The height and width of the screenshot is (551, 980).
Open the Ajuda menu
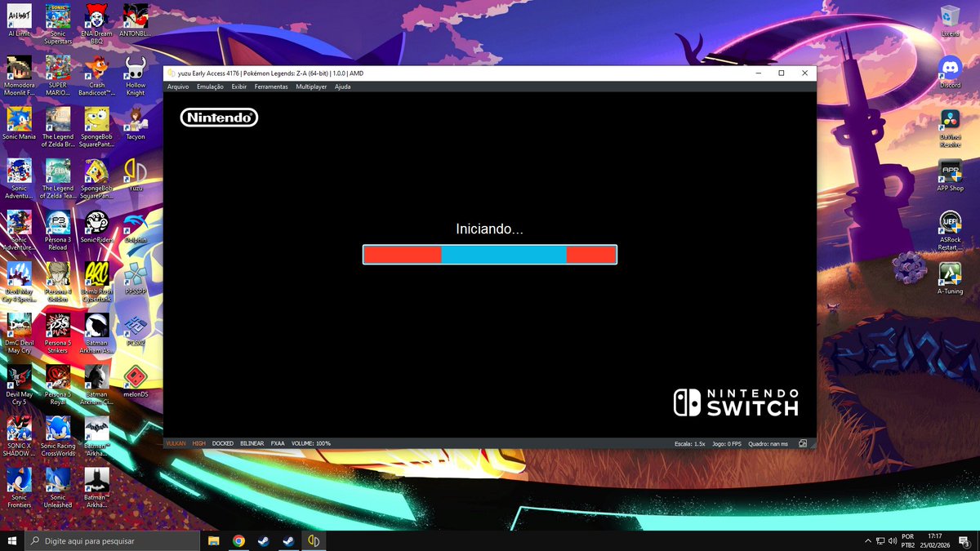coord(343,87)
